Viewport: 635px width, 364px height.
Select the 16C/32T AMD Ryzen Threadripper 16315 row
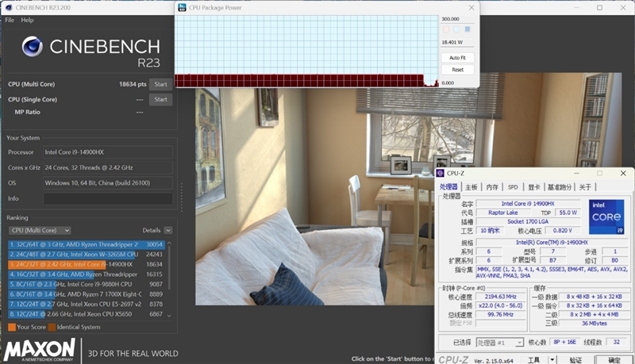(x=87, y=274)
